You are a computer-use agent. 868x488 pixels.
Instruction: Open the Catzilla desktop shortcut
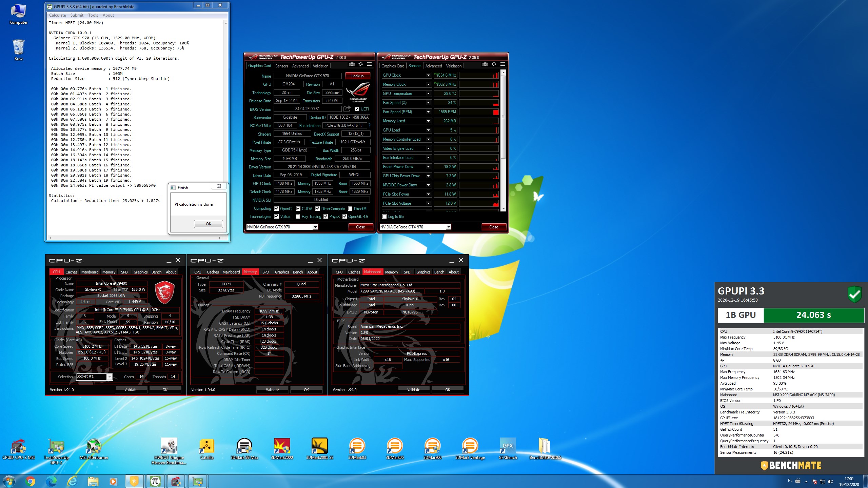(207, 449)
